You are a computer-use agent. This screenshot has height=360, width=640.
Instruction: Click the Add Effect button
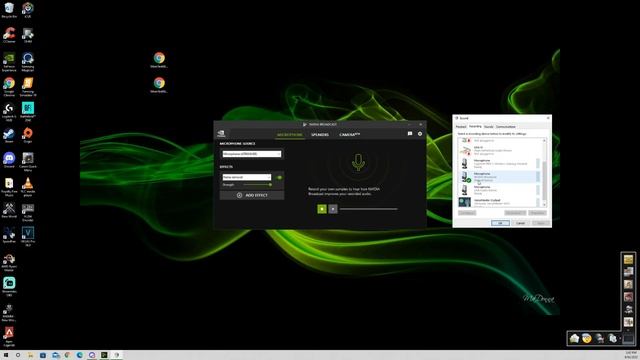(252, 195)
